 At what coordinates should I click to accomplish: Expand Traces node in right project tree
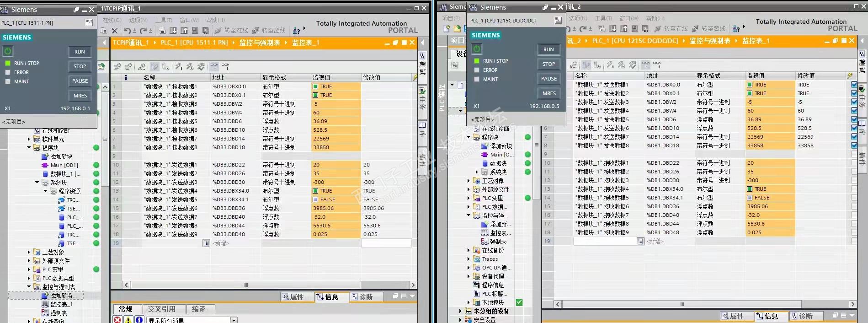469,259
